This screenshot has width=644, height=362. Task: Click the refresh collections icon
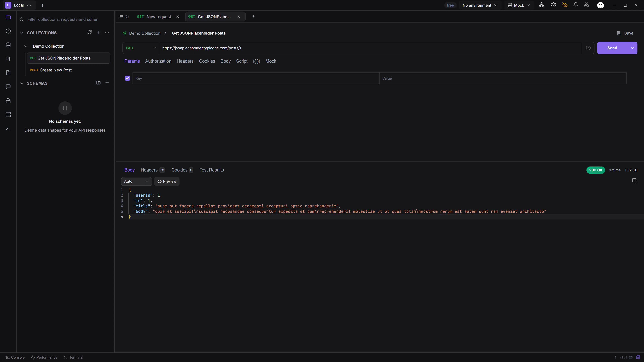90,33
